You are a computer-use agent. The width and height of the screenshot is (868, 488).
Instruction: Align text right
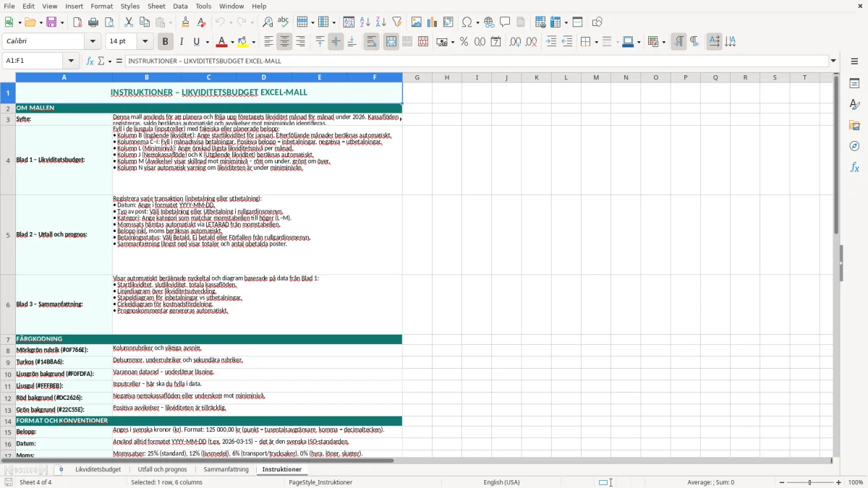click(x=300, y=42)
